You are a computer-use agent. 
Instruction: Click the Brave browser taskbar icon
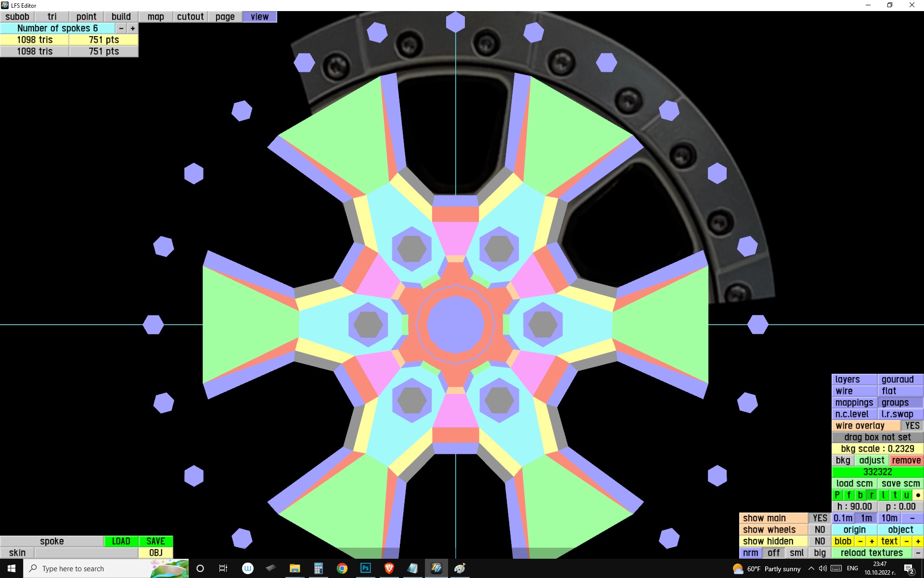[389, 568]
